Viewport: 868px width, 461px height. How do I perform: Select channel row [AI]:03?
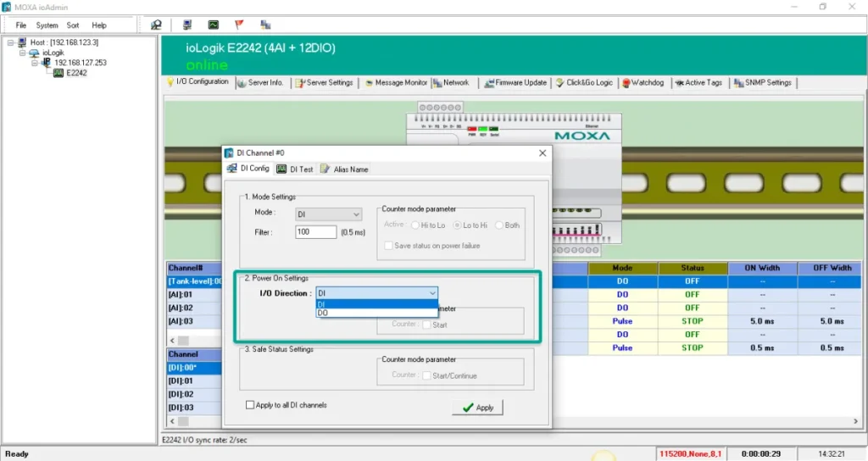click(194, 321)
